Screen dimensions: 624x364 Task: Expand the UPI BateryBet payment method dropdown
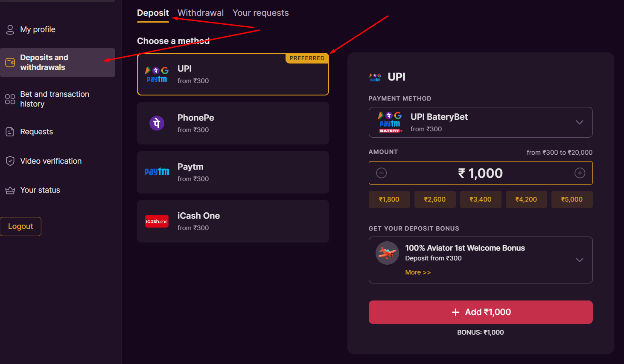click(x=579, y=122)
